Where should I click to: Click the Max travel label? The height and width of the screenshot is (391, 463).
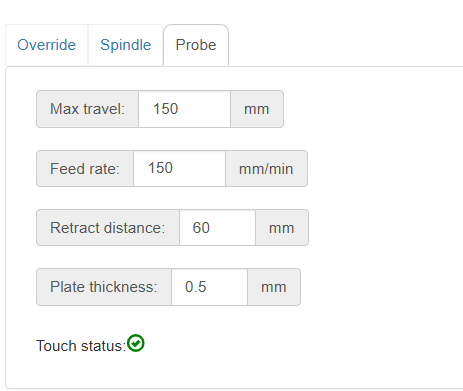pos(87,109)
